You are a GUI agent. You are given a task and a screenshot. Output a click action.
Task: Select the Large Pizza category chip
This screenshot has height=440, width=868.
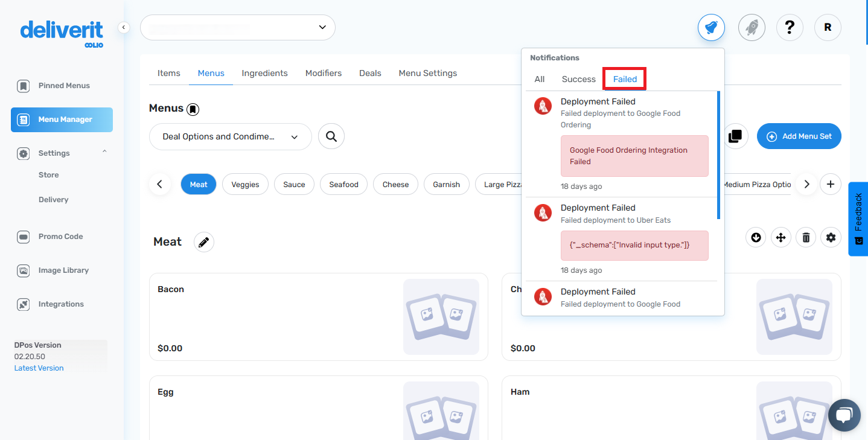click(500, 185)
